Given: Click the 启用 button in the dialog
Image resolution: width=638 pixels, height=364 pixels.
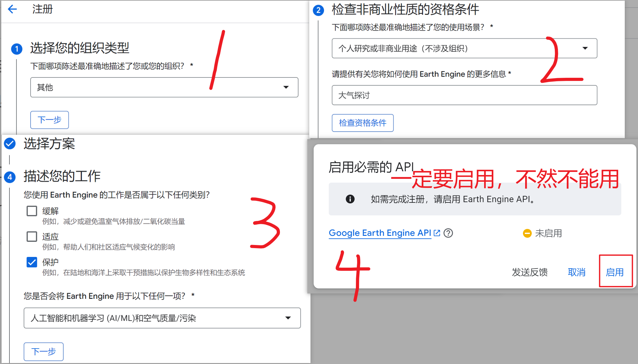Looking at the screenshot, I should point(615,272).
